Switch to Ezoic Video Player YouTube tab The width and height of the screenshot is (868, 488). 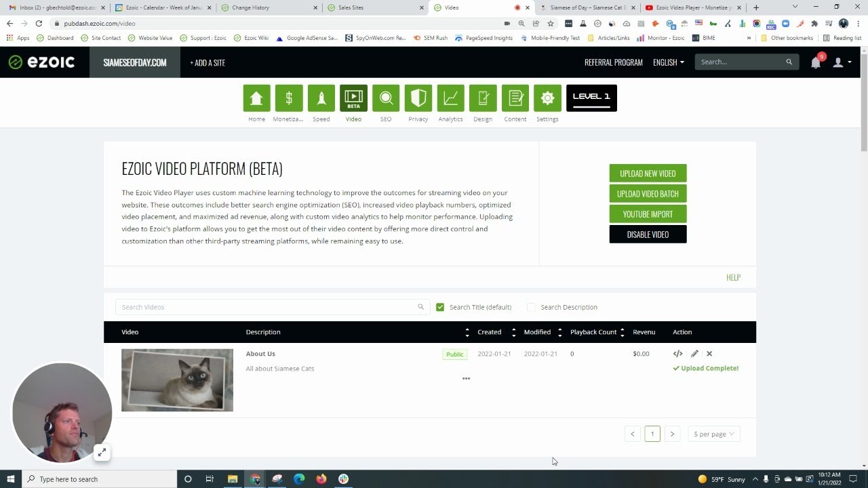click(x=693, y=7)
